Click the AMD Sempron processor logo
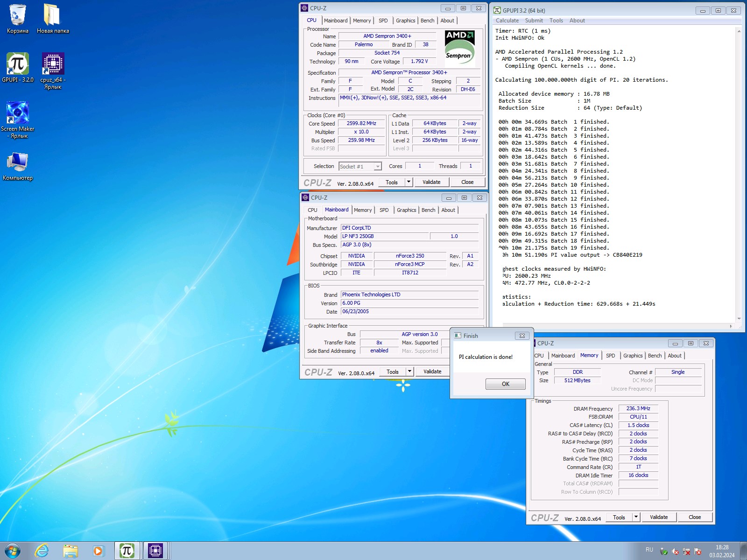747x560 pixels. click(x=459, y=48)
